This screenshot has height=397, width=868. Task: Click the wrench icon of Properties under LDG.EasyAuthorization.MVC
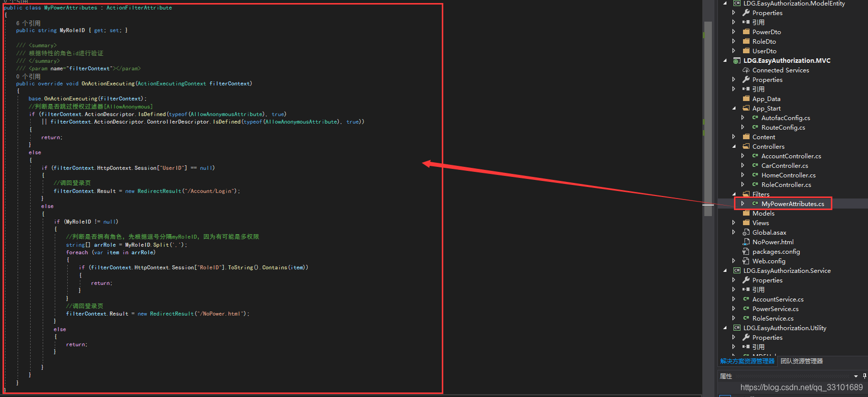coord(746,79)
